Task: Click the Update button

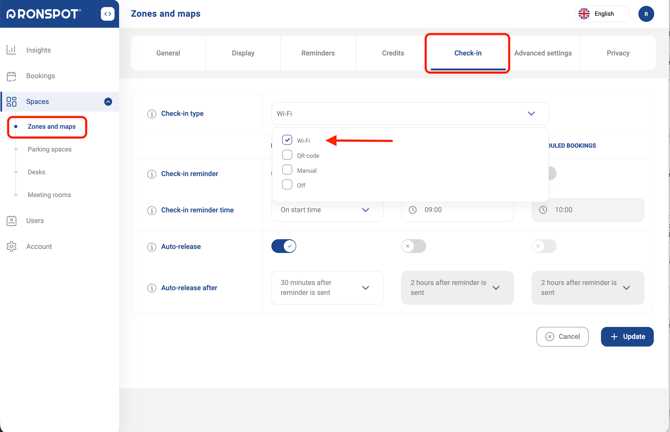Action: 627,337
